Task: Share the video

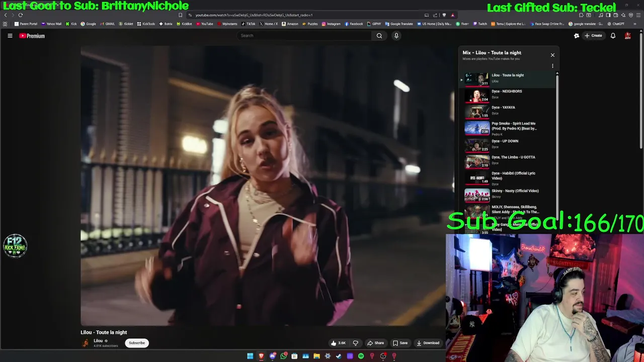Action: pyautogui.click(x=375, y=343)
